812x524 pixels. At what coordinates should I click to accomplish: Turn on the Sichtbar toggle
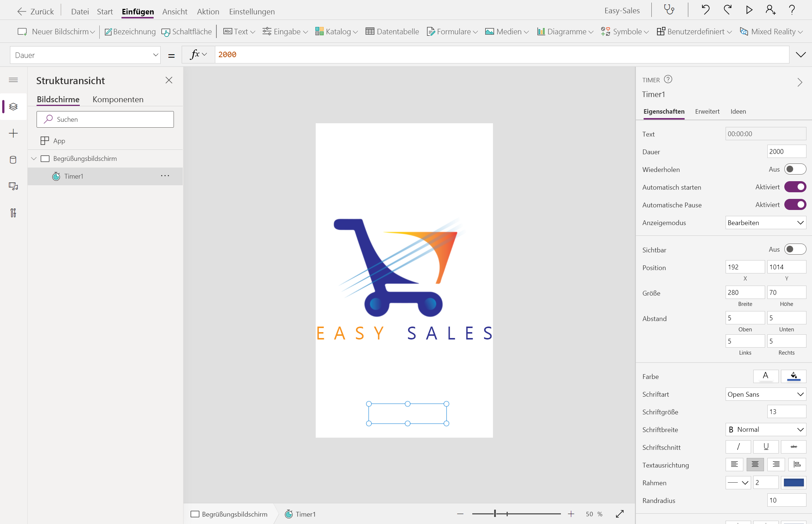(x=795, y=249)
